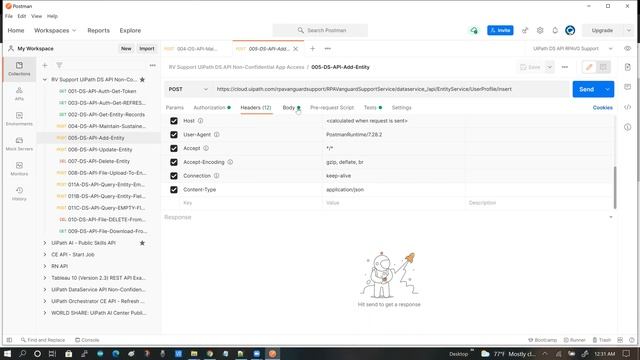
Task: Open the tab bar three-dot options
Action: click(327, 49)
